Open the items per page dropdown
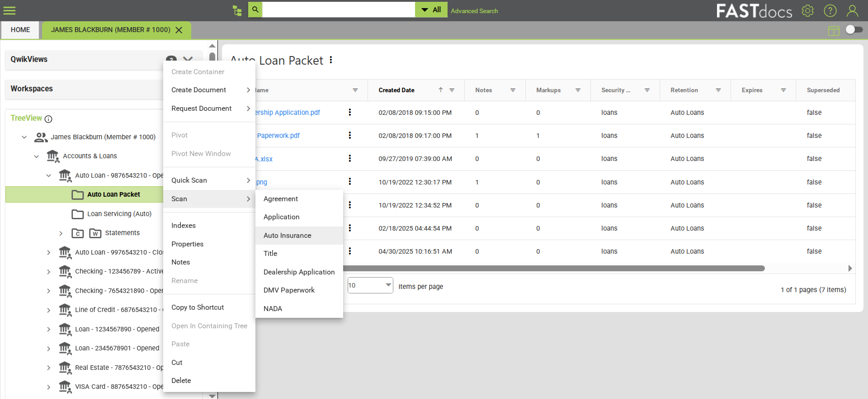Viewport: 868px width, 399px height. [x=370, y=285]
